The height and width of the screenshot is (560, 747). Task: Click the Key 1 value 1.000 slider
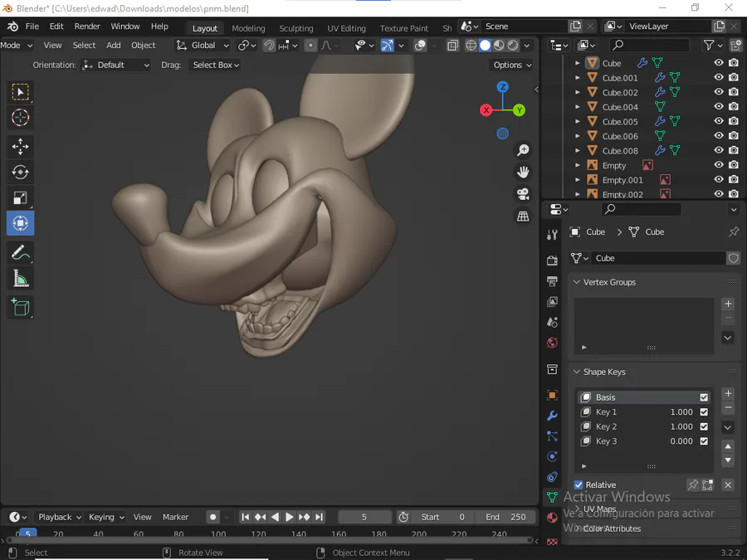681,411
